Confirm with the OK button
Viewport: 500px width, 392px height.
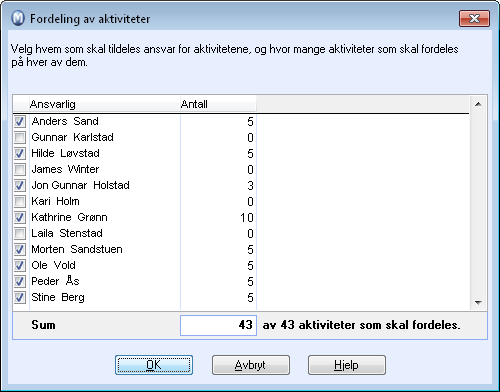[154, 365]
